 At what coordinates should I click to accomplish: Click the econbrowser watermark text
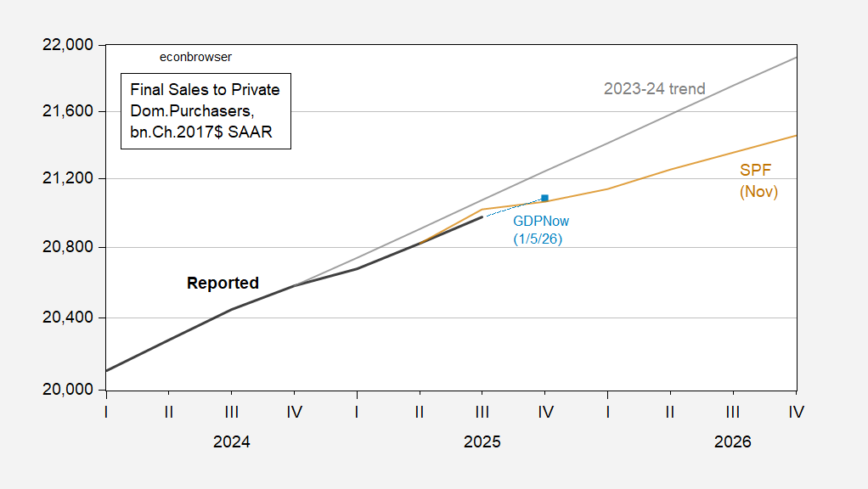click(x=195, y=57)
